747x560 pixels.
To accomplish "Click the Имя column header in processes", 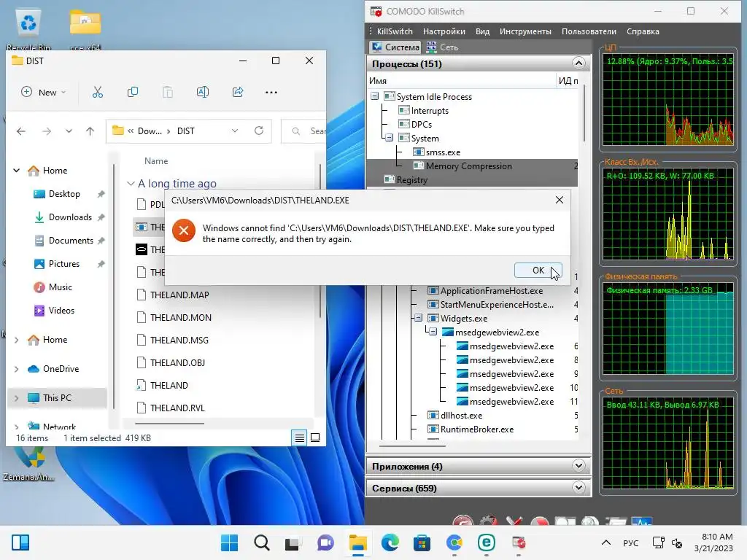I will pos(461,80).
